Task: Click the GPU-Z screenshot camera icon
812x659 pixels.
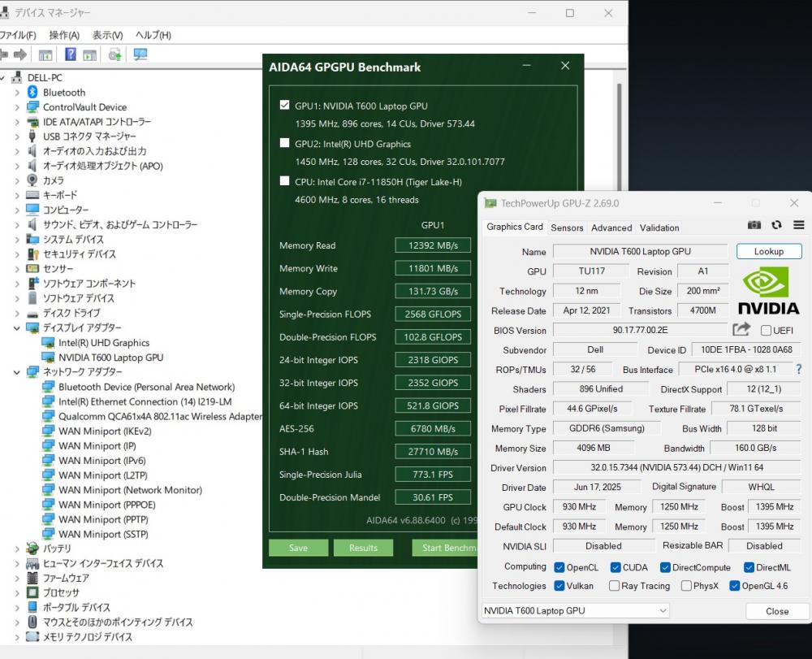Action: [754, 225]
